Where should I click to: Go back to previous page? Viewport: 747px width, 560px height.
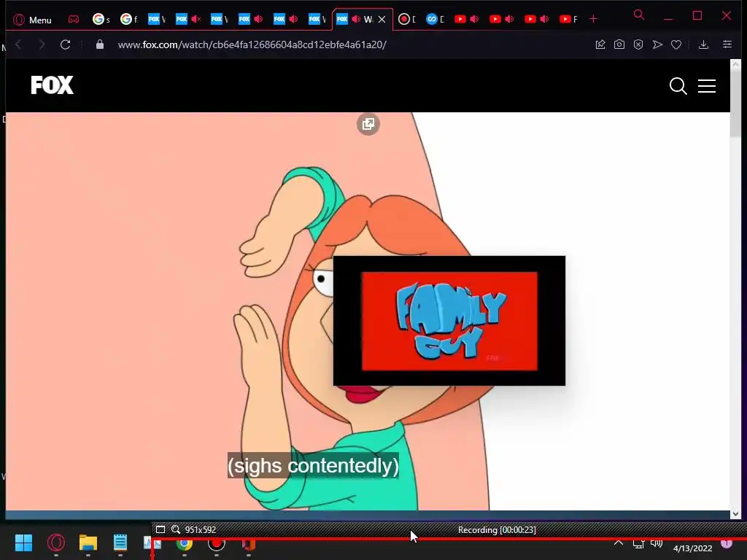(x=18, y=44)
